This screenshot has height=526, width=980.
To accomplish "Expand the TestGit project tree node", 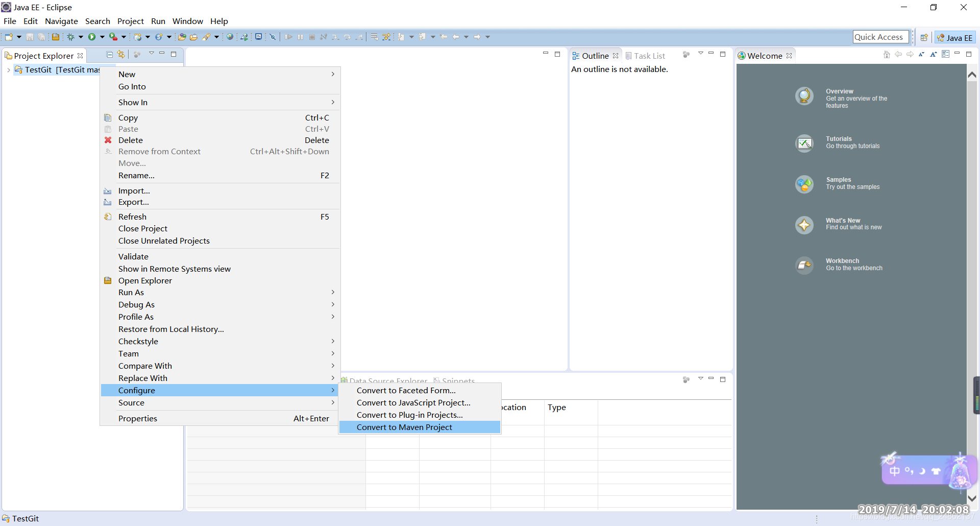I will tap(8, 70).
